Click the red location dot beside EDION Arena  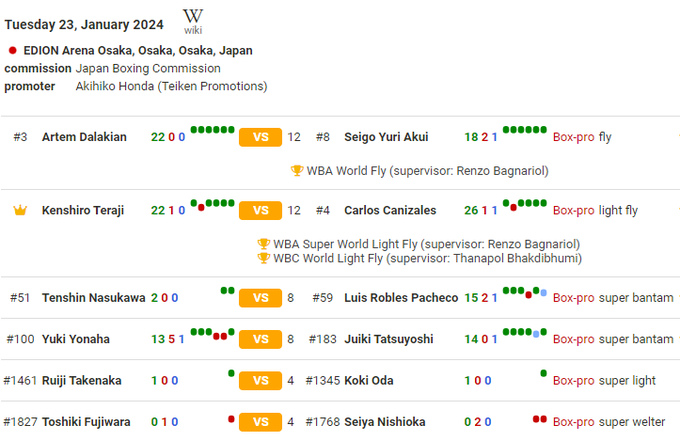pyautogui.click(x=12, y=50)
